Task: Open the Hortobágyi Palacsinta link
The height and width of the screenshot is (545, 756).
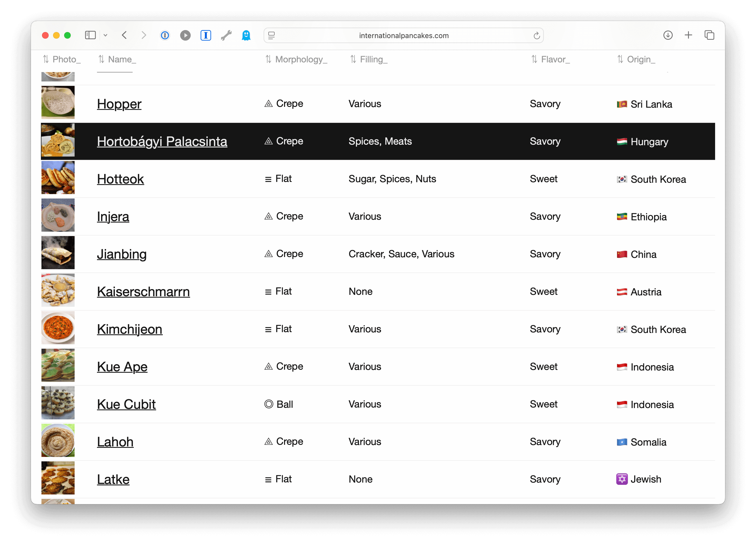Action: 162,142
